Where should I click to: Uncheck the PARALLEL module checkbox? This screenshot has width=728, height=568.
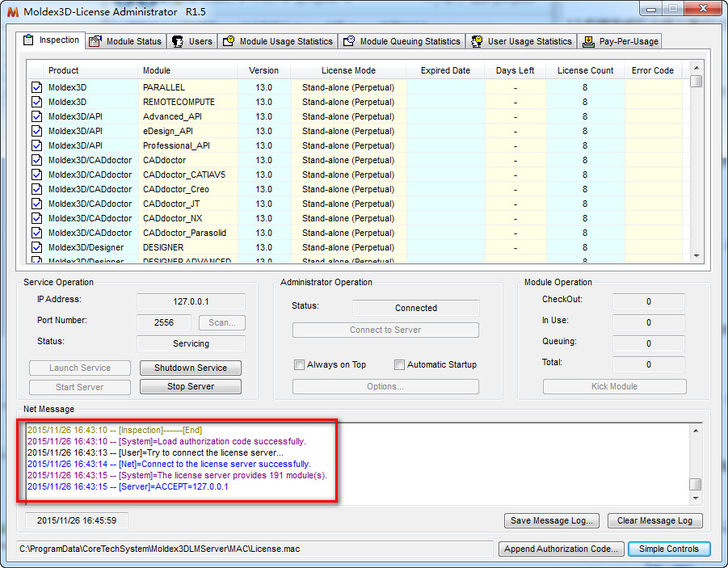(x=36, y=87)
